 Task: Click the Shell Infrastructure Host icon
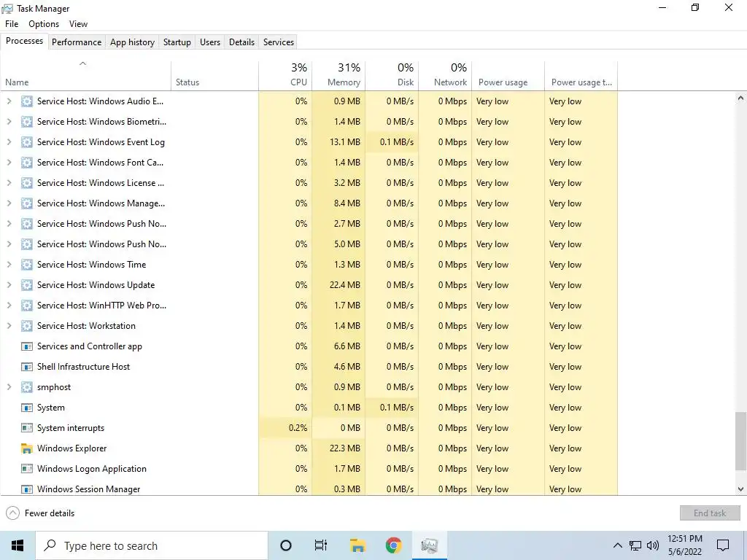click(27, 367)
